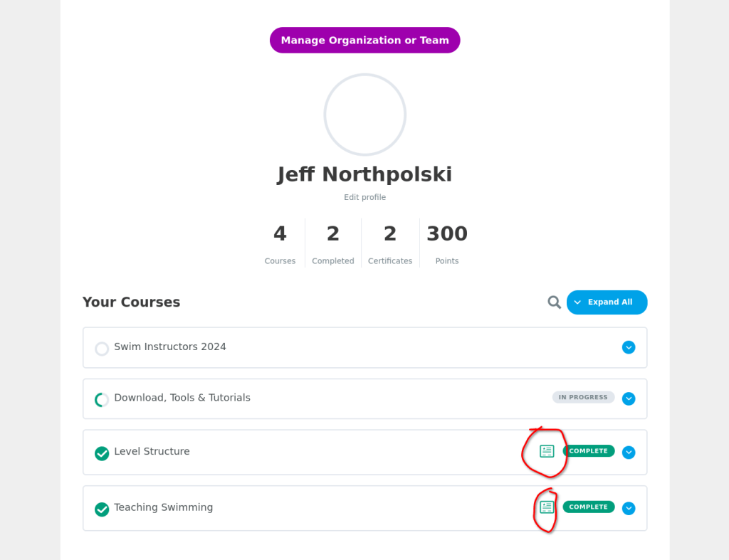Expand the Swim Instructors 2024 course

629,347
